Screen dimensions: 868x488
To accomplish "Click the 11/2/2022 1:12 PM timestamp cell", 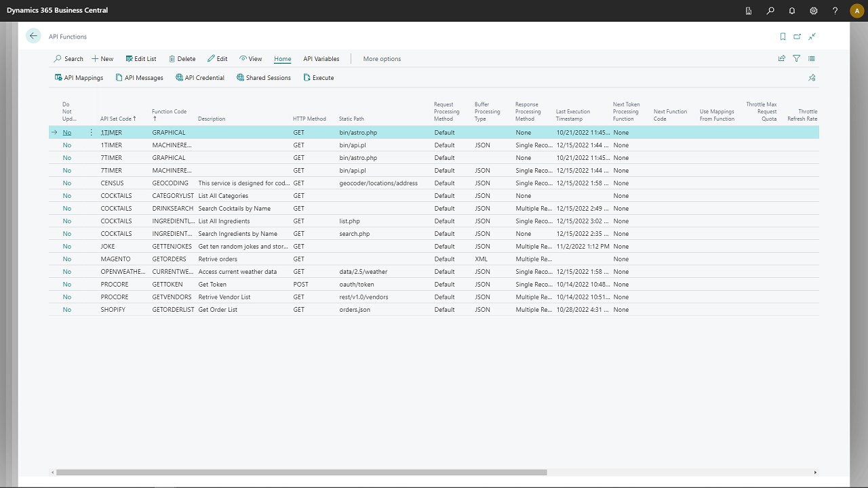I will tap(583, 247).
